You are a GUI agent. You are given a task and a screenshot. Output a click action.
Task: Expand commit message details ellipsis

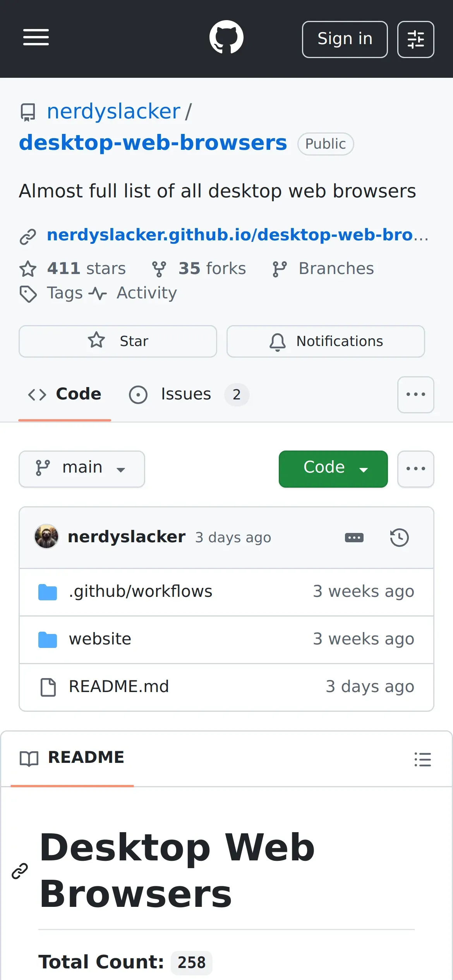click(x=354, y=538)
